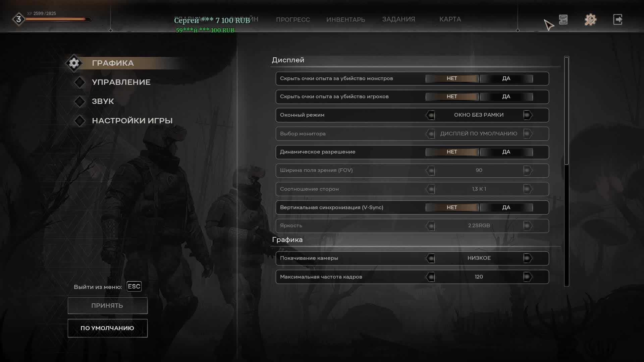Decrease Максимальная частота кадров with left arrow

(x=430, y=277)
